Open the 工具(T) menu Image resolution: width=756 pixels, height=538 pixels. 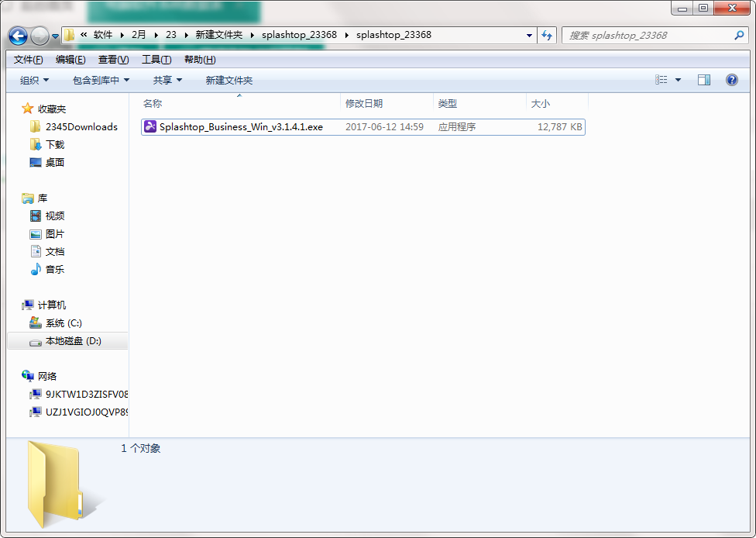pos(156,60)
